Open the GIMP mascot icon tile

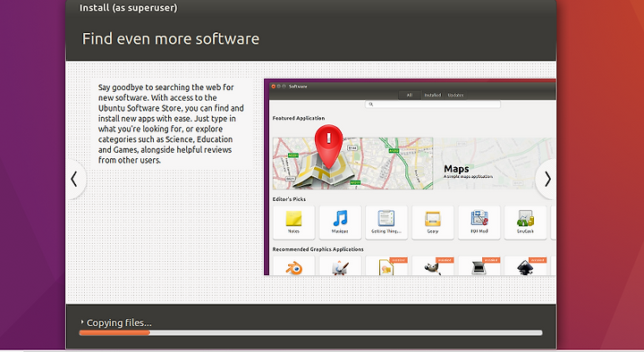pos(433,266)
